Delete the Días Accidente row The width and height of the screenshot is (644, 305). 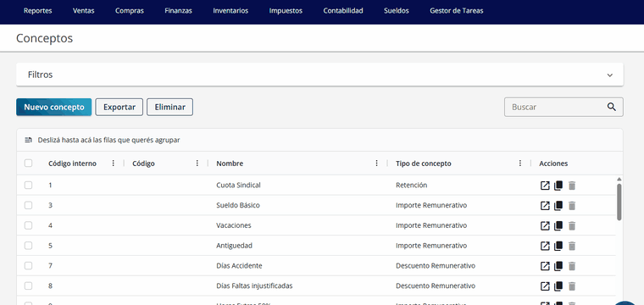572,266
